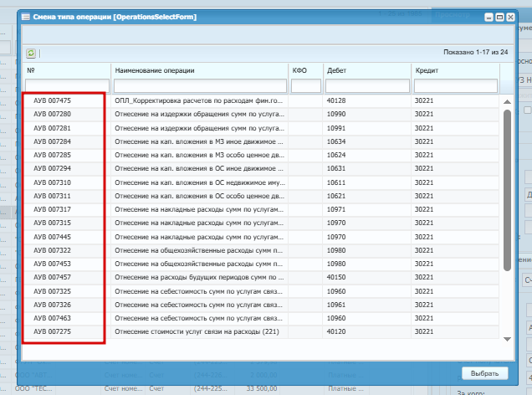Click scrollbar up arrow in operations grid
532x395 pixels.
pos(507,101)
